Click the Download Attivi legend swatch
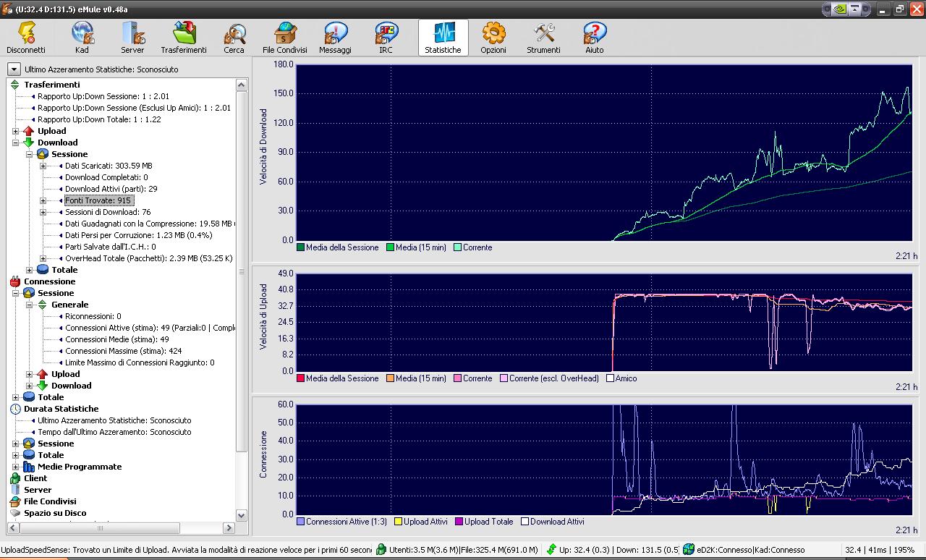 pyautogui.click(x=524, y=522)
